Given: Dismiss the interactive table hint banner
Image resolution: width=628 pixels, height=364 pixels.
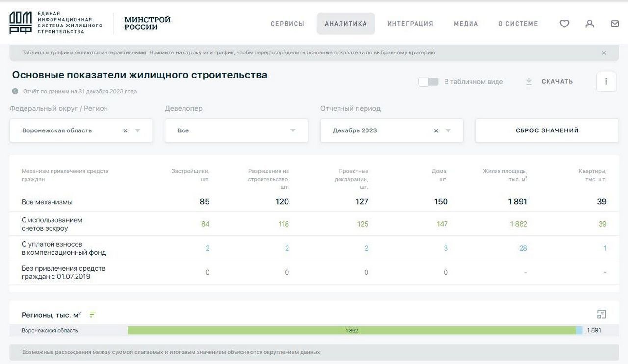Looking at the screenshot, I should click(604, 53).
